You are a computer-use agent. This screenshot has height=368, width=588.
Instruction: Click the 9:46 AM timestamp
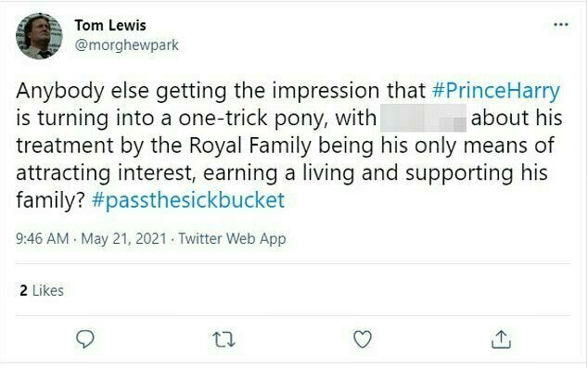43,239
